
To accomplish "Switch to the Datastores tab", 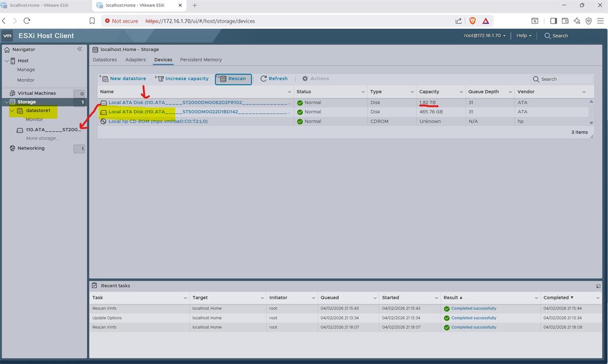I will click(x=105, y=60).
